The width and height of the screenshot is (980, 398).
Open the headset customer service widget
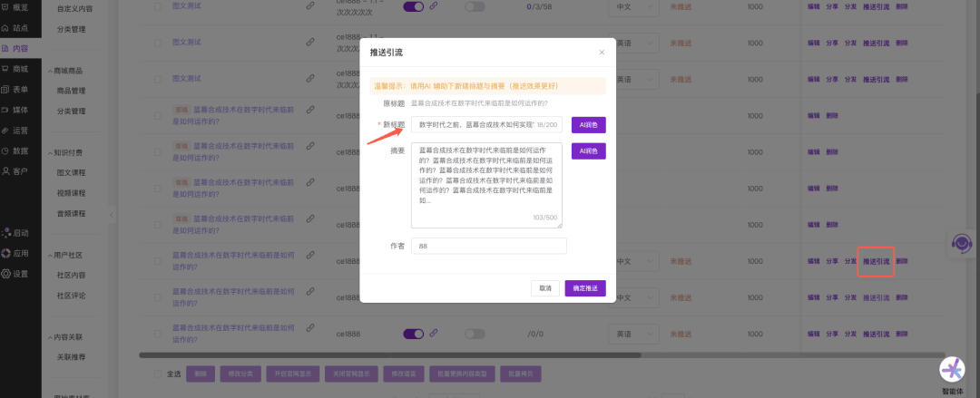[x=963, y=242]
